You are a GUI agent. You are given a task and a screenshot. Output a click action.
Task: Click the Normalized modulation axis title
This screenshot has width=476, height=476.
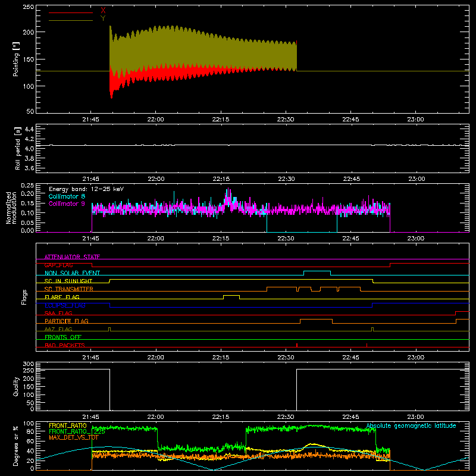11,208
